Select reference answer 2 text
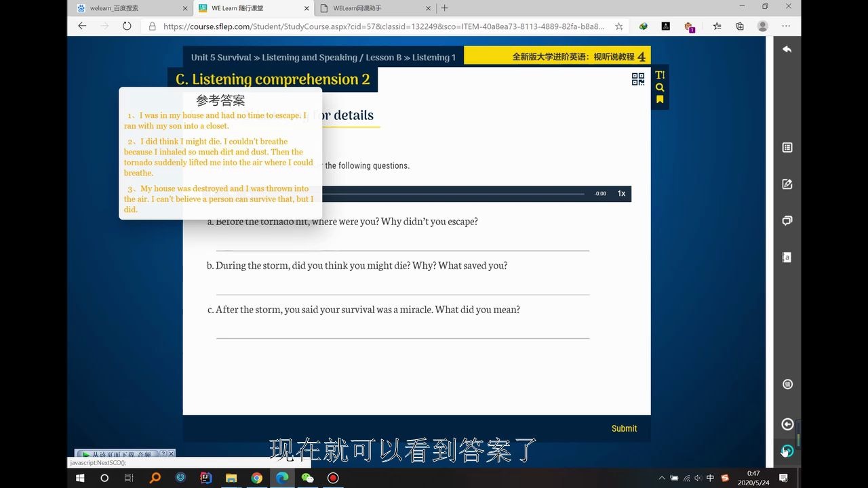 (x=218, y=157)
